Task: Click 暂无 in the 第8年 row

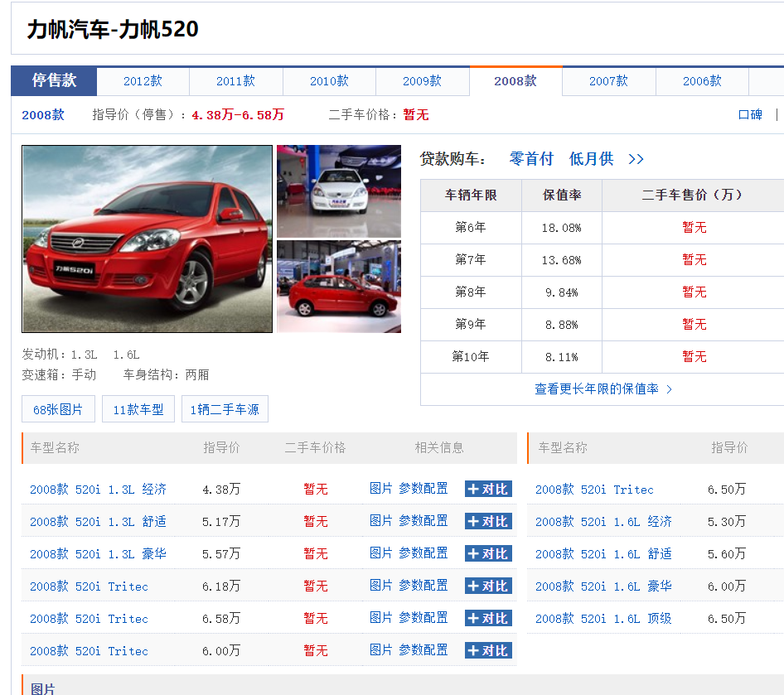Action: point(694,292)
